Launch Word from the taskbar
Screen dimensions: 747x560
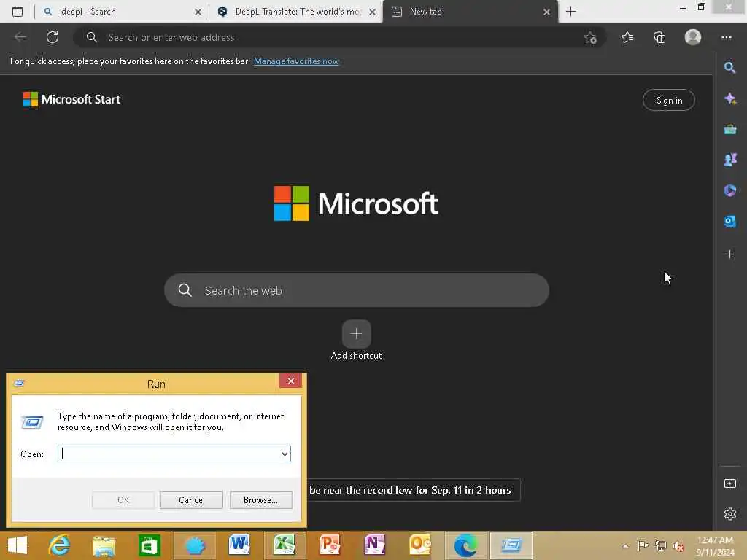coord(239,545)
